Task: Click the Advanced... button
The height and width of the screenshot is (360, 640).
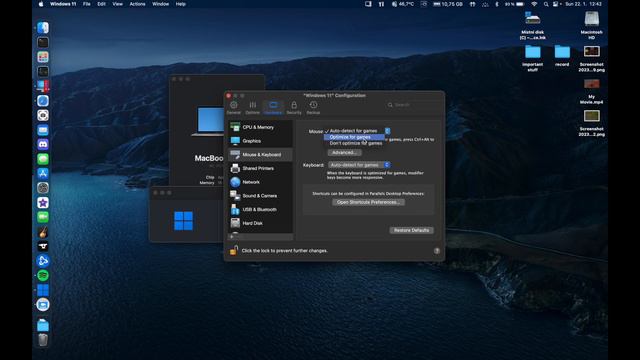Action: [x=344, y=153]
